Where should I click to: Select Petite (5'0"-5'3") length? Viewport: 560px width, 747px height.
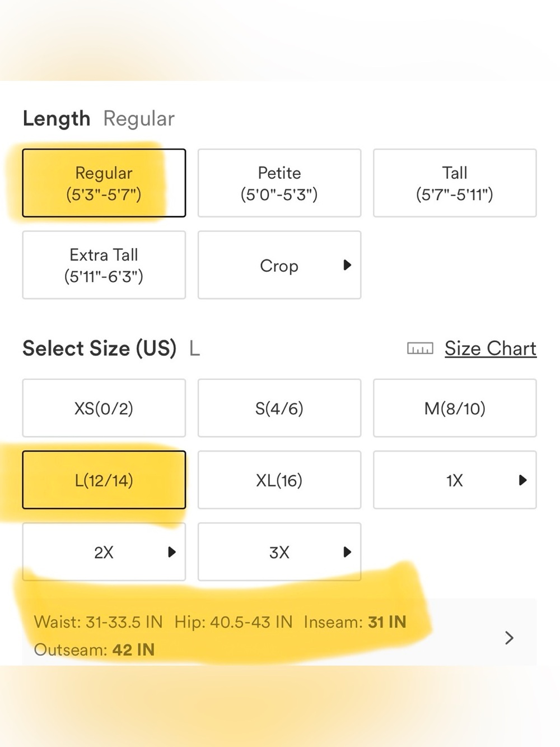point(279,183)
